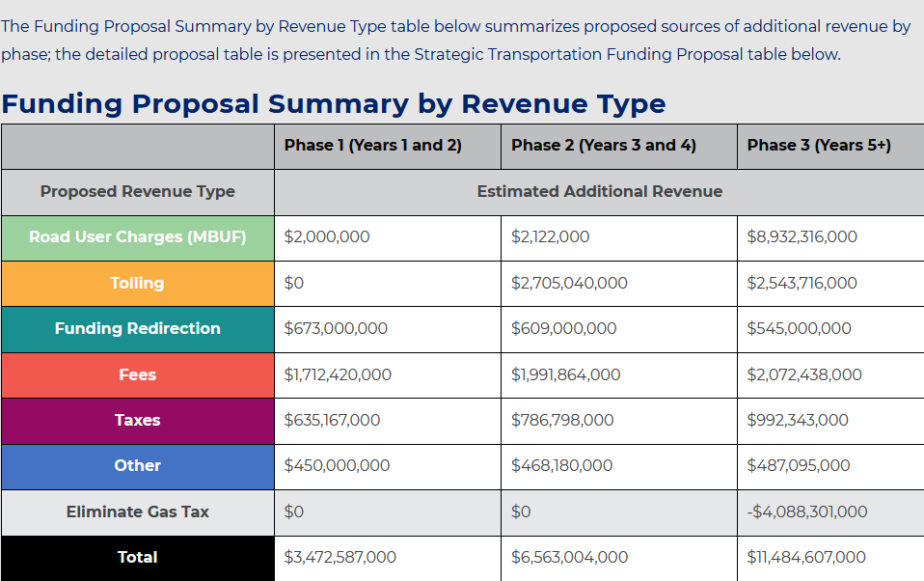Select the -$4,088,301,000 gas tax value
The height and width of the screenshot is (581, 924).
[x=806, y=512]
